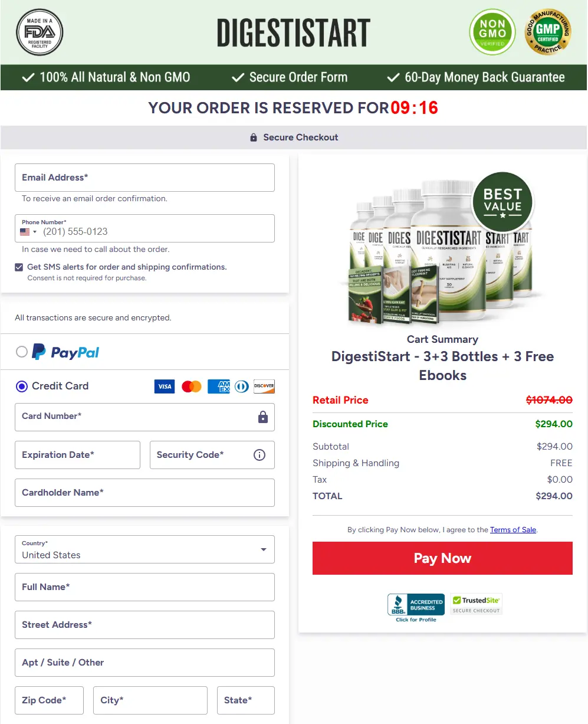Click the Non GMO verified badge
The image size is (588, 724).
tap(492, 32)
